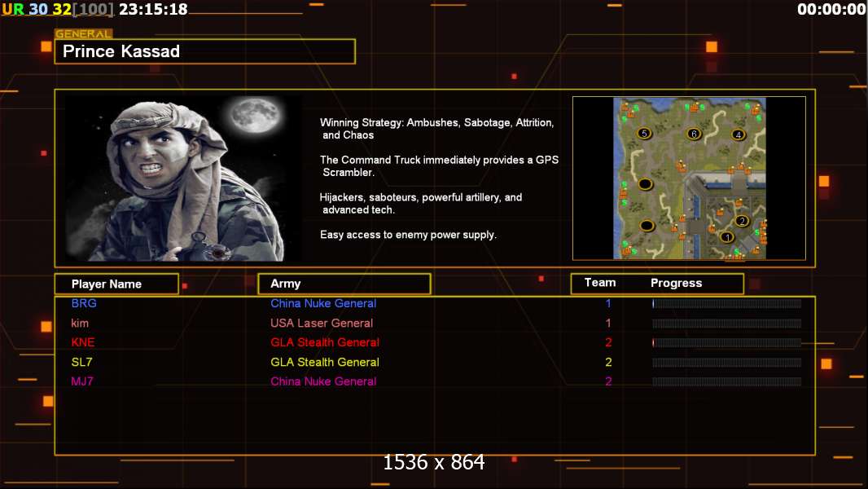868x489 pixels.
Task: Click the 00:00:00 game timer
Action: [831, 10]
